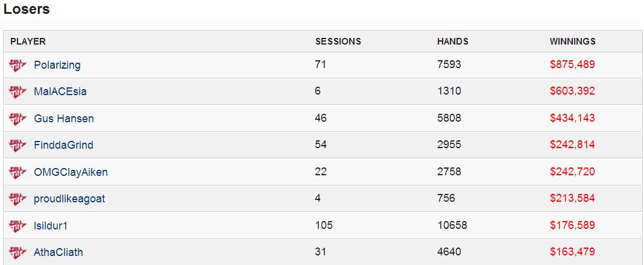The height and width of the screenshot is (265, 644).
Task: Select the FinddaGrind player name
Action: tap(64, 145)
